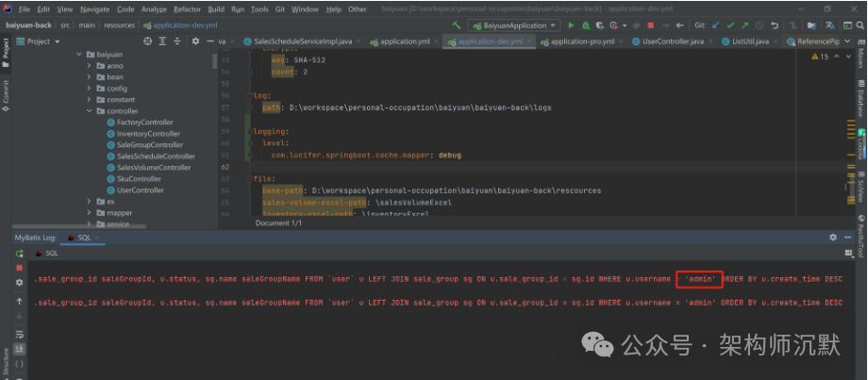Expand the config folder in project tree
This screenshot has height=380, width=868.
coord(89,89)
